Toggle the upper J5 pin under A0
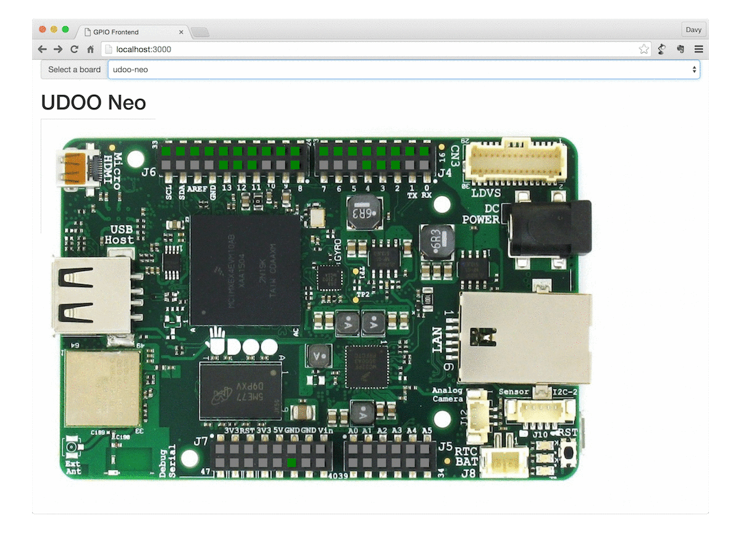Image resolution: width=741 pixels, height=560 pixels. [x=353, y=449]
